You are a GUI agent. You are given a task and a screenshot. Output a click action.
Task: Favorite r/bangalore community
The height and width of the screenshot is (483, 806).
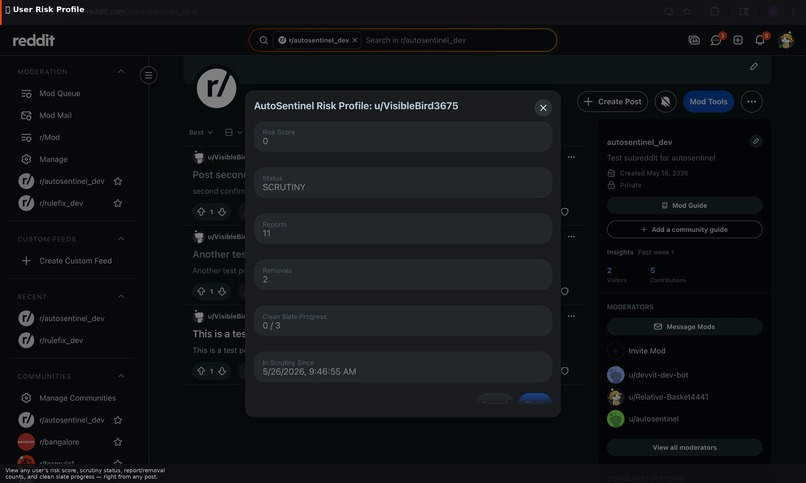(x=118, y=442)
